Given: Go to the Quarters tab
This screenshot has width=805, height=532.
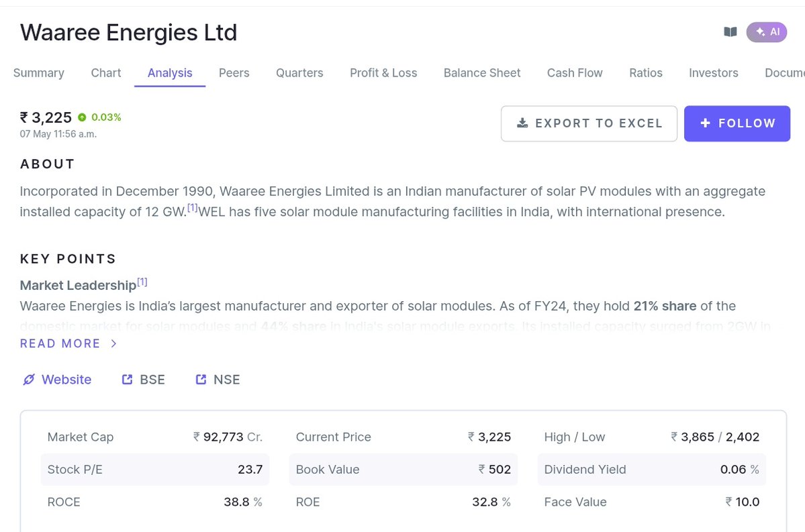Looking at the screenshot, I should tap(299, 73).
